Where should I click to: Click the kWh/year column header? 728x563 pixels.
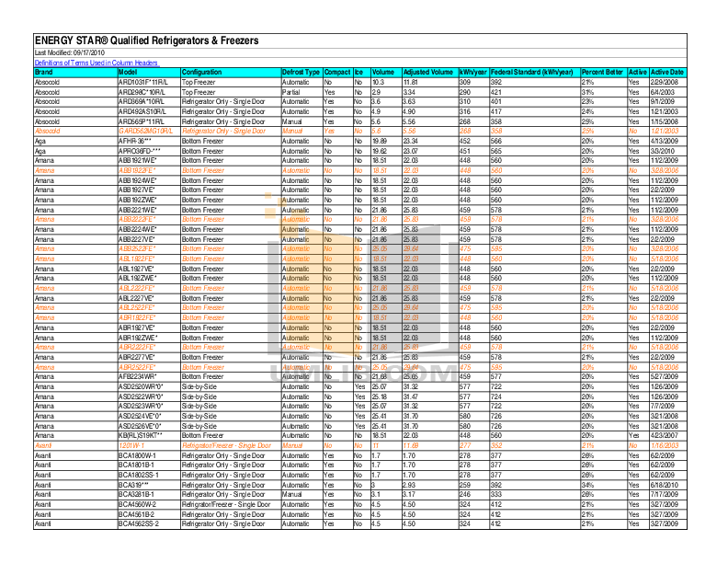[472, 72]
